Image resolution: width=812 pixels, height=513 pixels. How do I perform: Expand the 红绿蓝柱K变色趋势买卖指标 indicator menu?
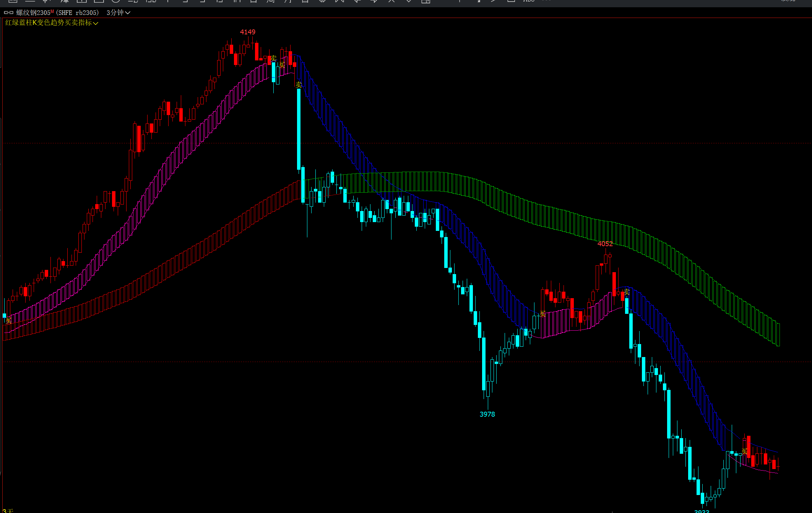pos(52,23)
